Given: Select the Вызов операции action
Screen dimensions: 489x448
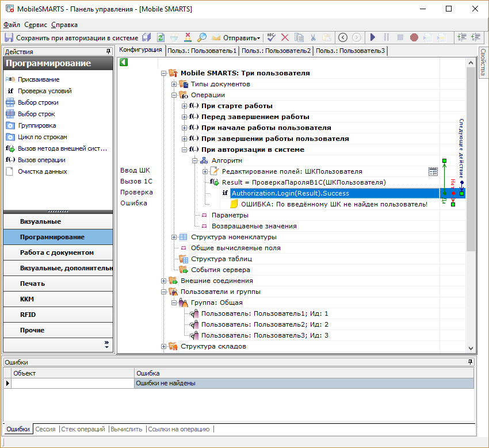Looking at the screenshot, I should (x=41, y=160).
